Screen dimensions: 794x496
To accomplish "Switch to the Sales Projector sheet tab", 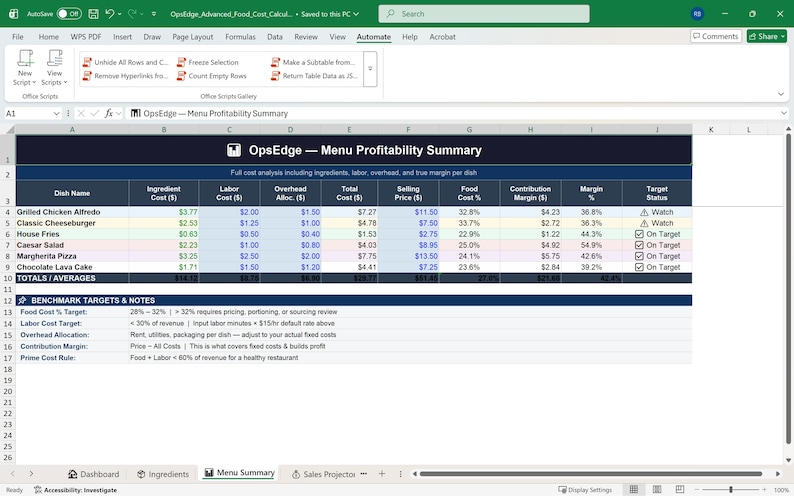I will 324,474.
